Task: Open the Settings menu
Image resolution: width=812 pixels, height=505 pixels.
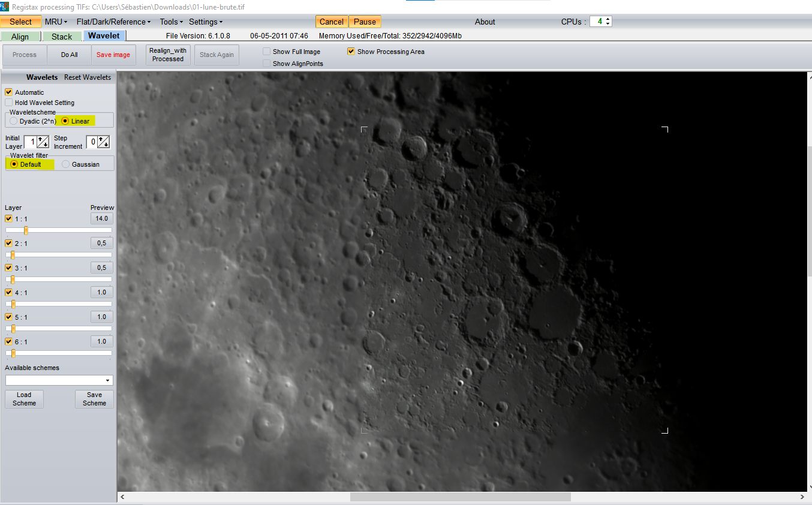Action: [x=206, y=22]
